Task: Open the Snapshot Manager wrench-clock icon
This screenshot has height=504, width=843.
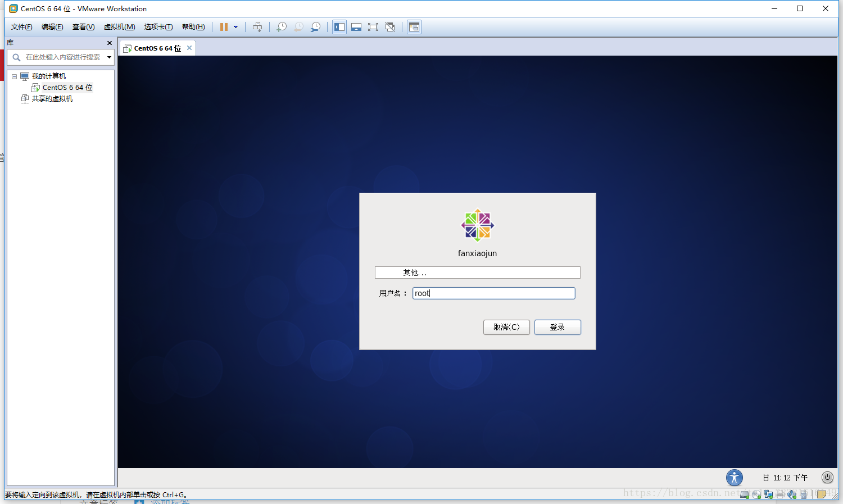Action: point(316,27)
